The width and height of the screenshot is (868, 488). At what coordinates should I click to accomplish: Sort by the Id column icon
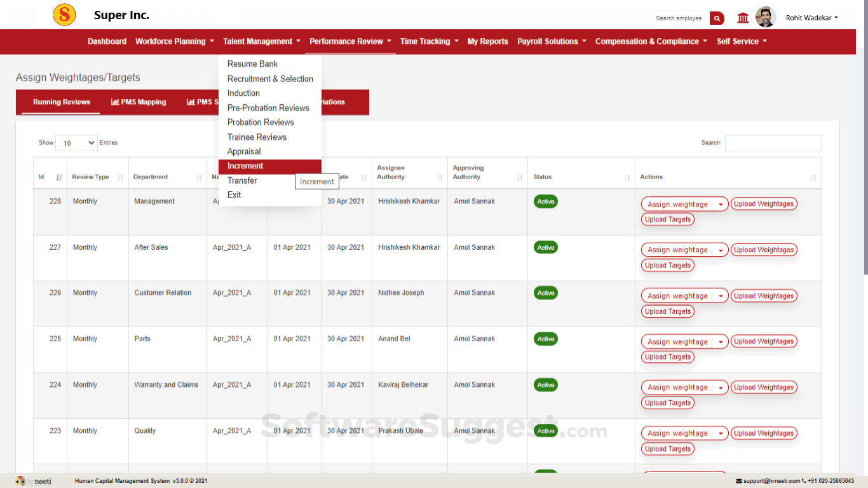[59, 178]
